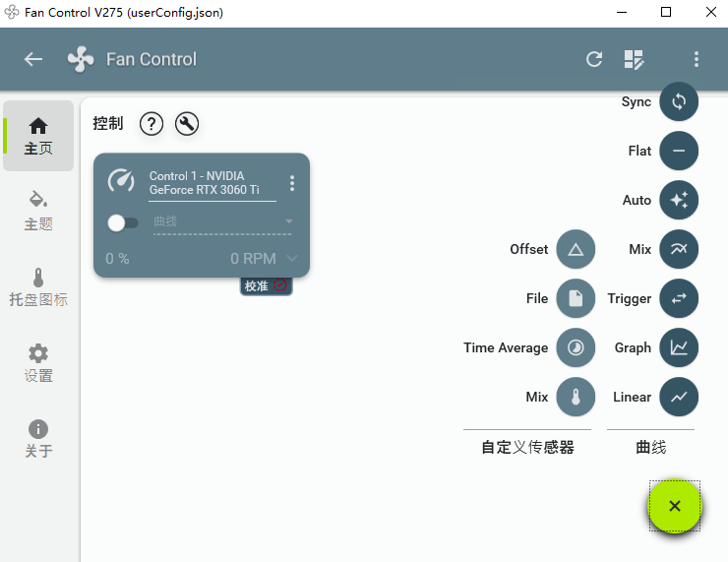This screenshot has height=562, width=728.
Task: Add a Trigger curve
Action: click(679, 298)
